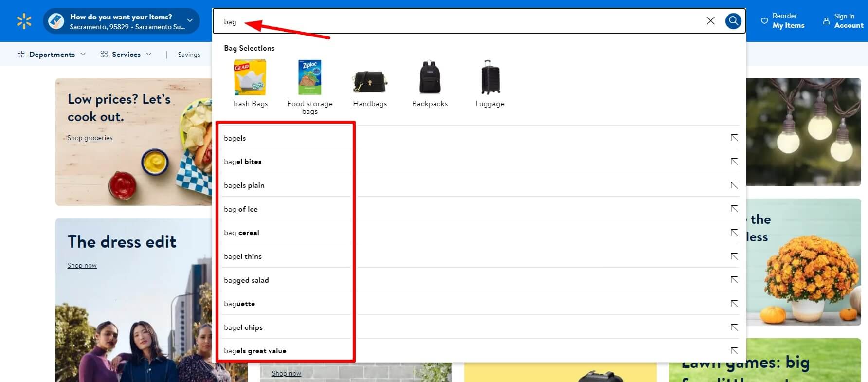This screenshot has width=868, height=382.
Task: Open the Luggage category thumbnail
Action: (490, 77)
